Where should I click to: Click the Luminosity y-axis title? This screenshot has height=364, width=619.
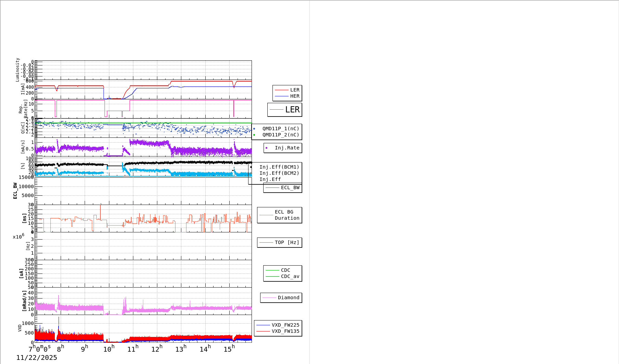coord(17,70)
